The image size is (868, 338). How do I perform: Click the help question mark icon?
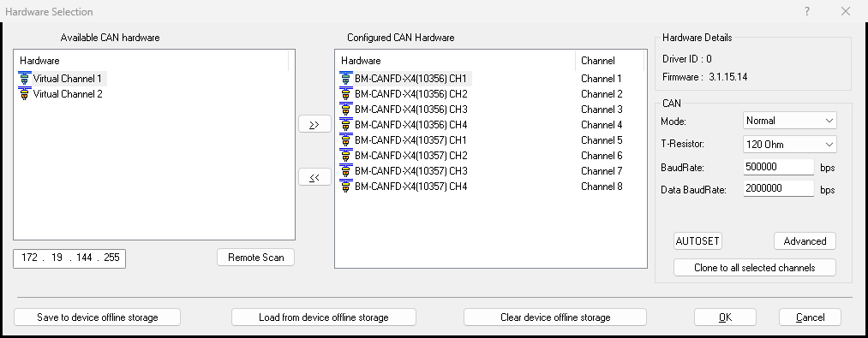click(807, 11)
